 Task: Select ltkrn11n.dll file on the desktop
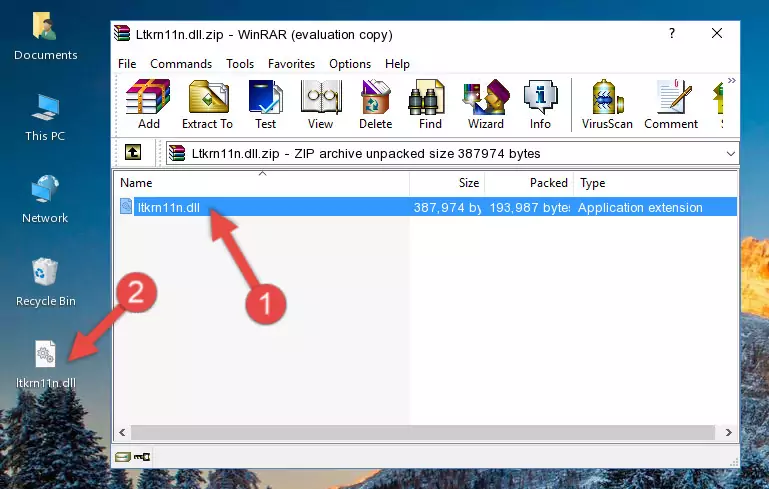(45, 364)
